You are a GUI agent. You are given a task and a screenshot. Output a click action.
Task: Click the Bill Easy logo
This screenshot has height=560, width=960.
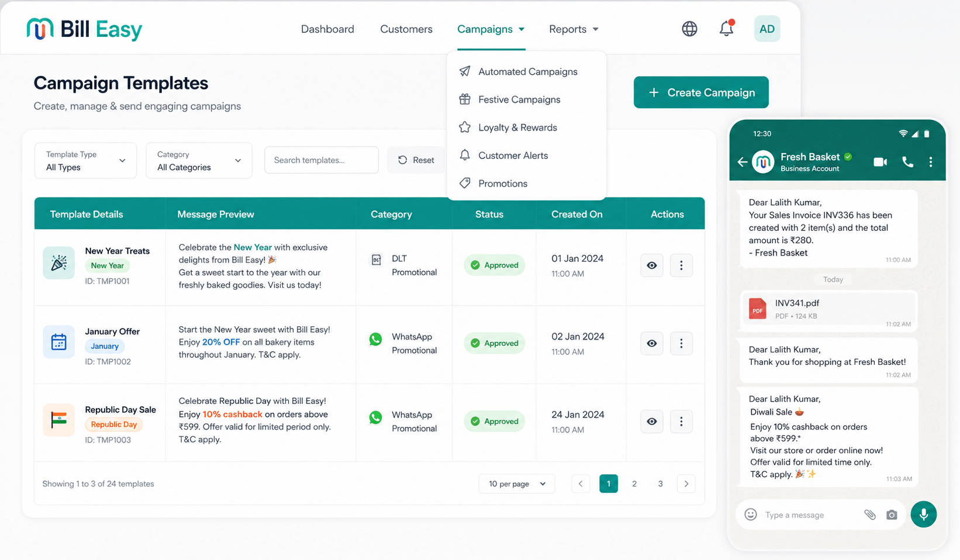pos(84,29)
